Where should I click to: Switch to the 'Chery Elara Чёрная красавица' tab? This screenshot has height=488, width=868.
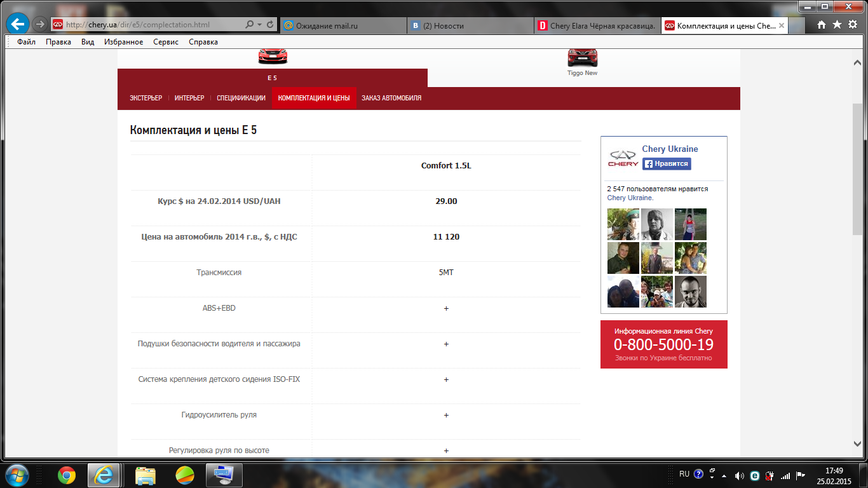598,25
